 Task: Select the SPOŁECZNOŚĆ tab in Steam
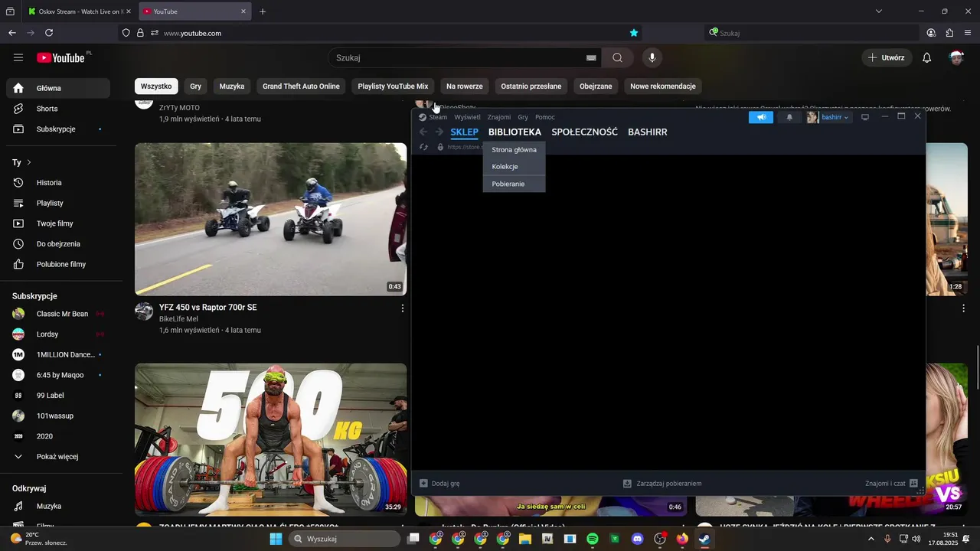pyautogui.click(x=584, y=132)
